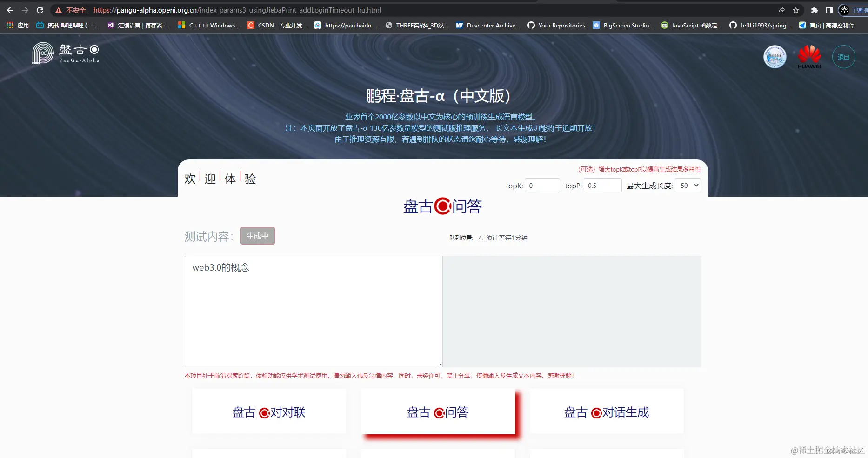
Task: Click the back navigation arrow
Action: coord(9,10)
